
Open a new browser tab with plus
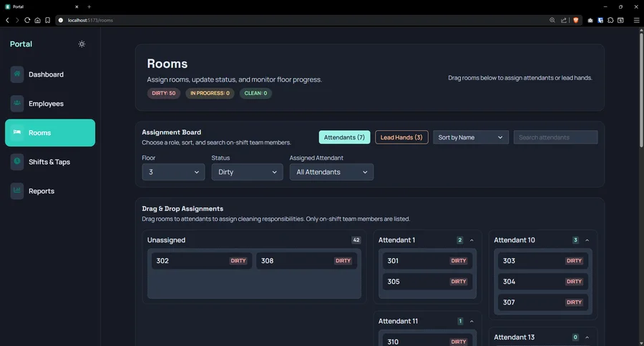tap(89, 6)
